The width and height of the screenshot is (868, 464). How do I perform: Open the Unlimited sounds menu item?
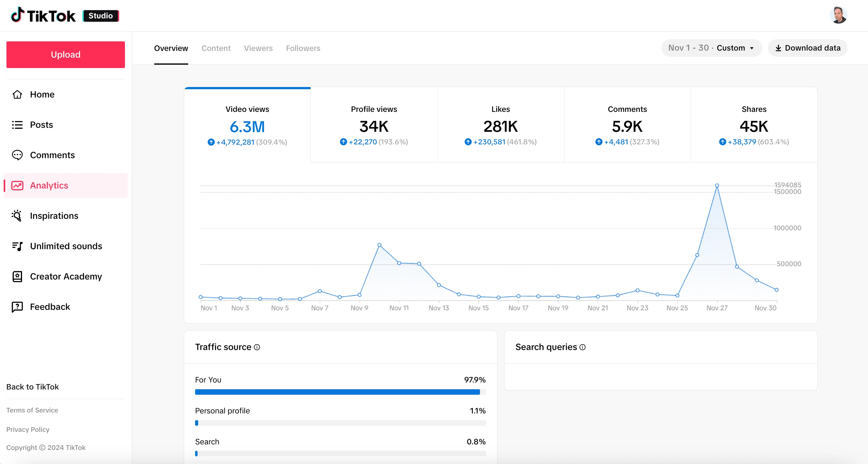(x=66, y=246)
